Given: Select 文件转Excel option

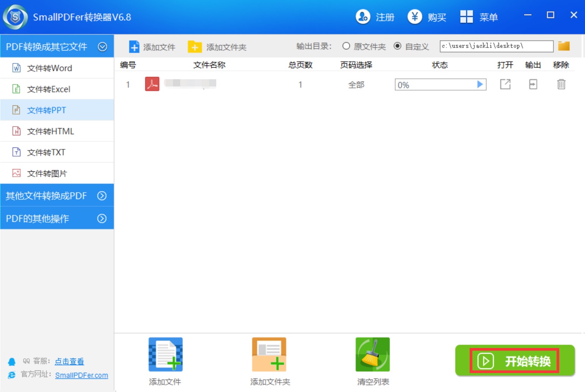Looking at the screenshot, I should (x=57, y=89).
